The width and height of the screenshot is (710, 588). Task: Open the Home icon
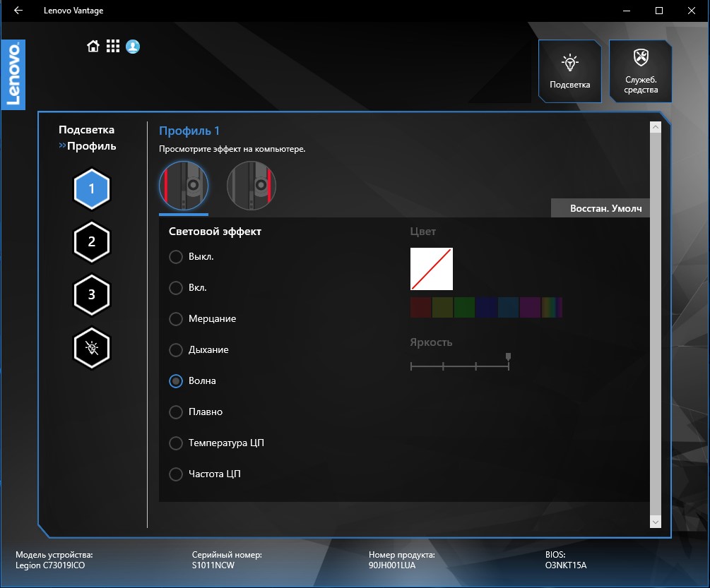pyautogui.click(x=93, y=46)
